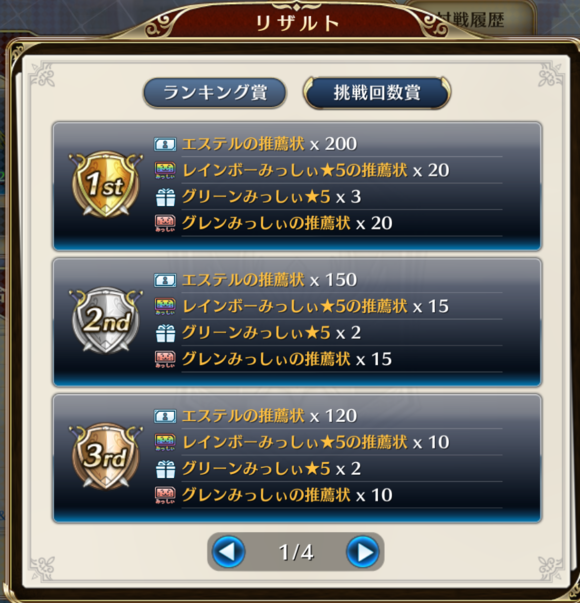The width and height of the screenshot is (580, 603).
Task: Open the 対戦履歴 tab behind the dialog
Action: click(470, 19)
